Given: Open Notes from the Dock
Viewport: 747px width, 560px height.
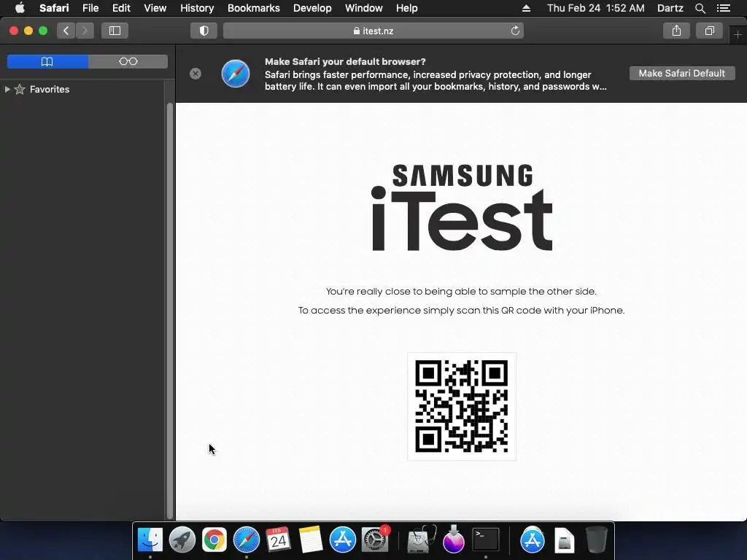Looking at the screenshot, I should 311,540.
